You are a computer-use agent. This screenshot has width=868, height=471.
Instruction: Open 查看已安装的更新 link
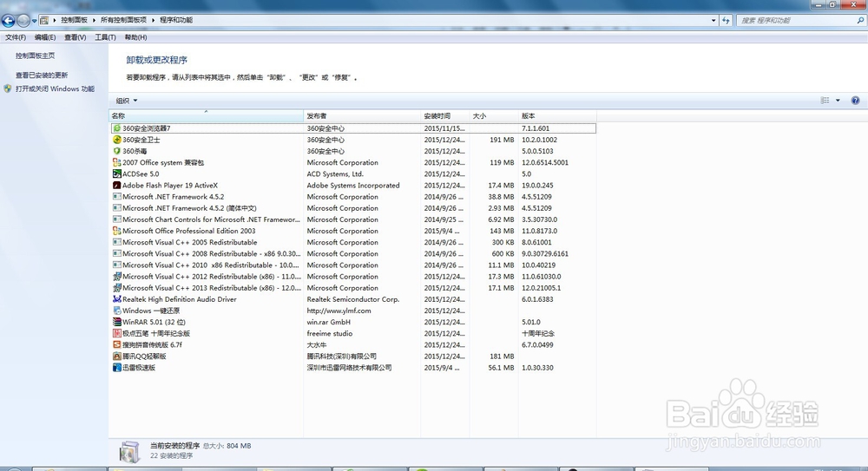click(x=42, y=75)
